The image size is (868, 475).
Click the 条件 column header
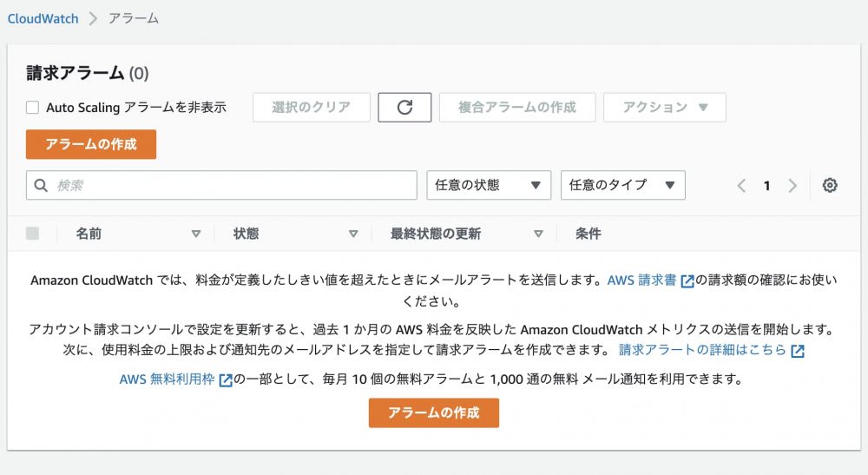pos(589,234)
